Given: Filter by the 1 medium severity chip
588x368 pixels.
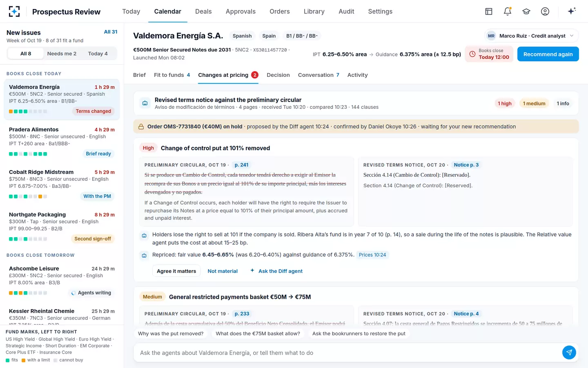Looking at the screenshot, I should [534, 103].
